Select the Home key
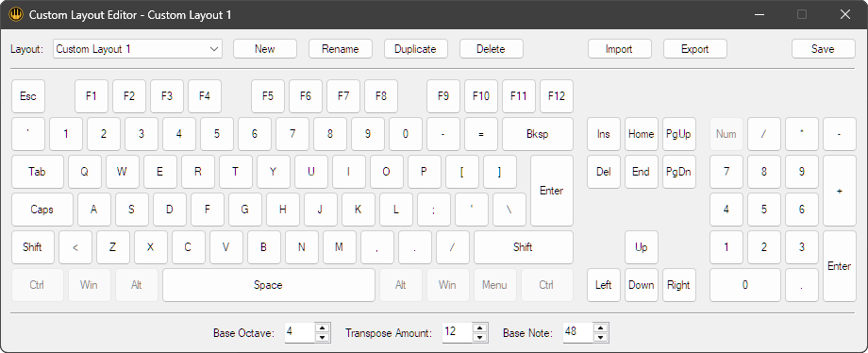868x353 pixels. pos(641,134)
